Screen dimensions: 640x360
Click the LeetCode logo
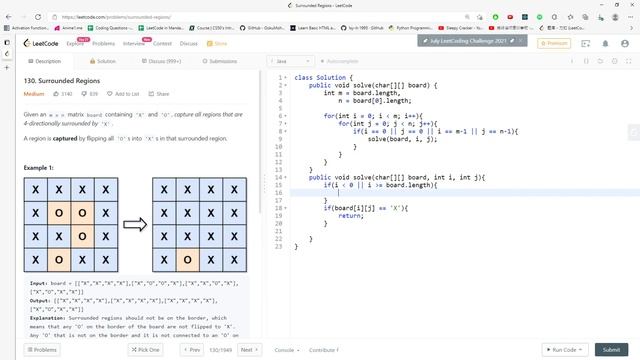point(41,43)
